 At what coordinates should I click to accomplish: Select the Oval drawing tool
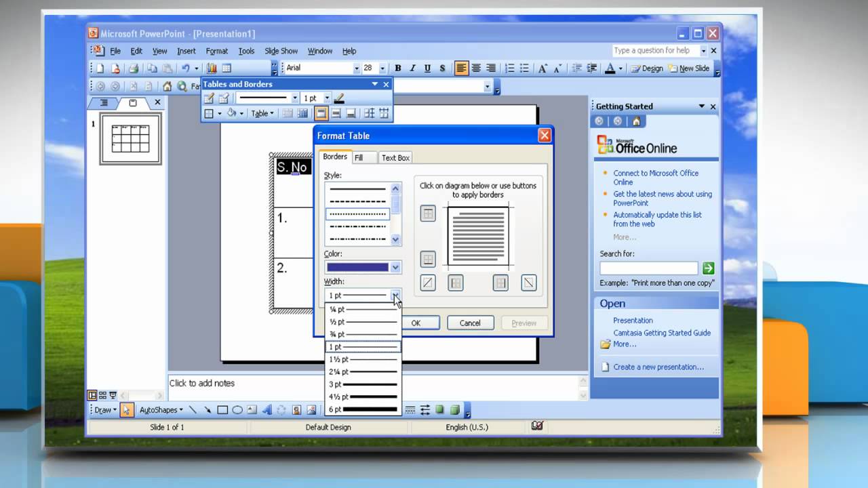point(237,410)
